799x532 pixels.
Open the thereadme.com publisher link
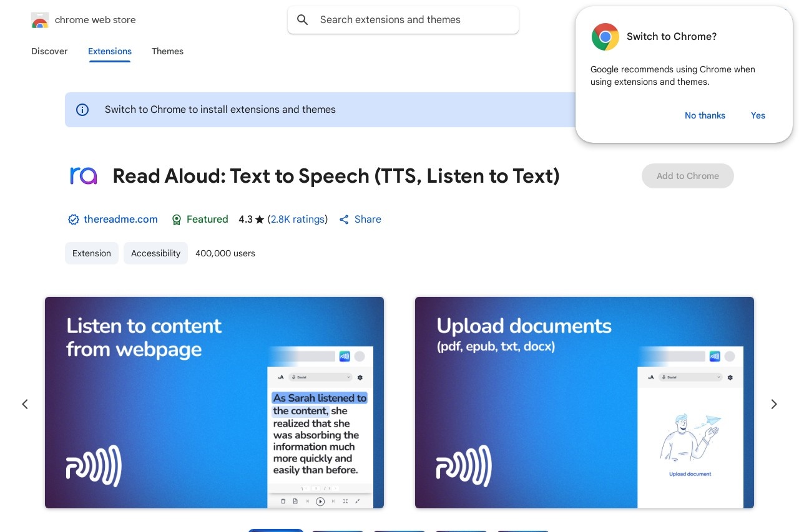[x=120, y=220]
